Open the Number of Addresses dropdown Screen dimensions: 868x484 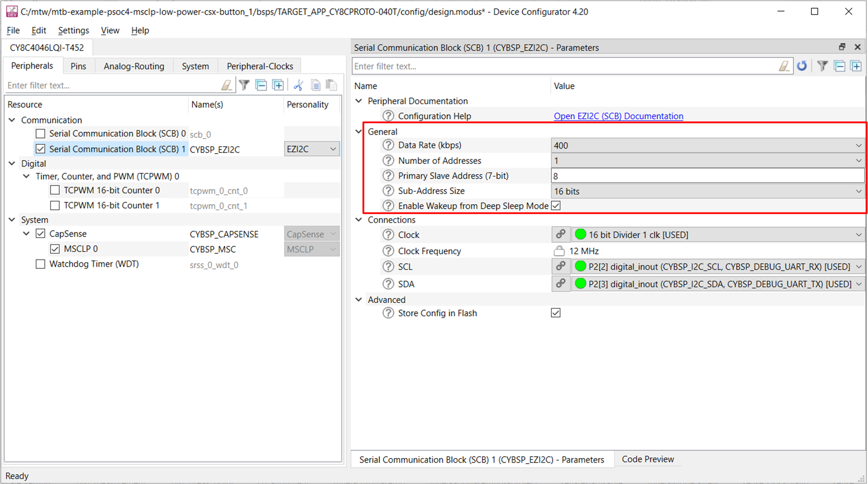(x=708, y=161)
